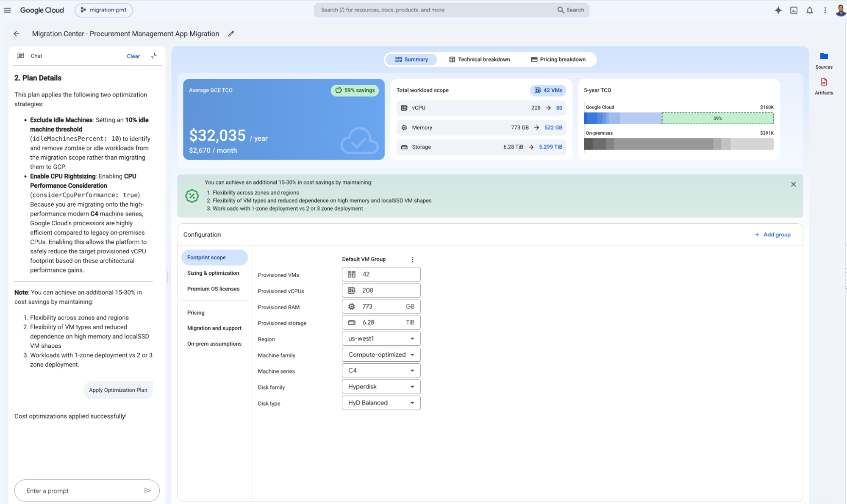Open the Machine series dropdown
This screenshot has height=504, width=847.
point(381,371)
